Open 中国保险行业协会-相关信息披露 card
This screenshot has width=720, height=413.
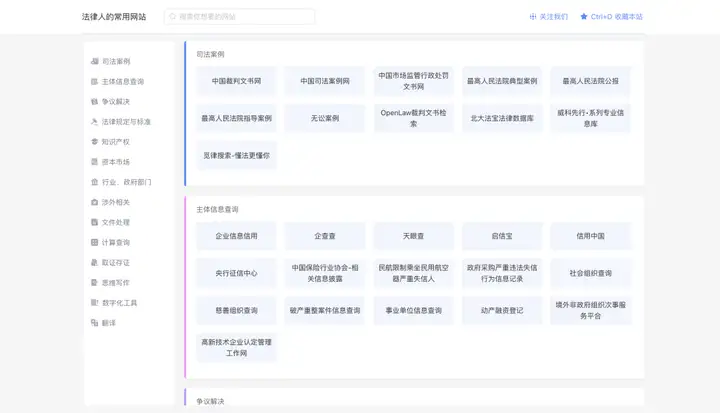[x=325, y=273]
